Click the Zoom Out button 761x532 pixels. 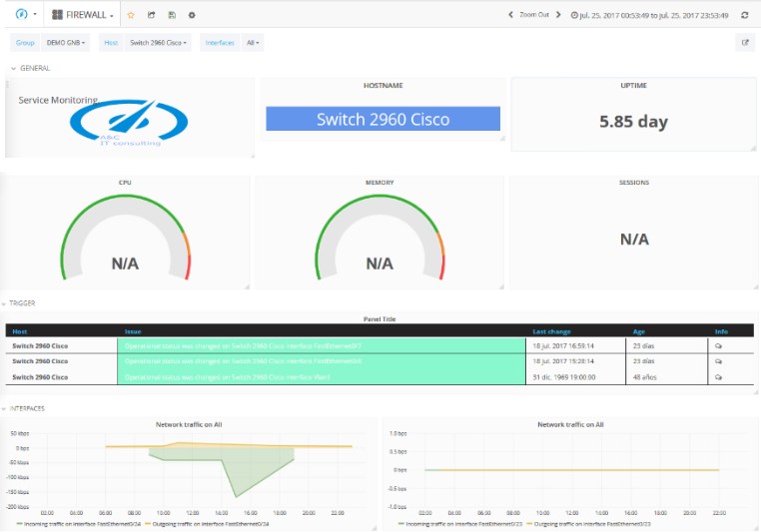534,15
